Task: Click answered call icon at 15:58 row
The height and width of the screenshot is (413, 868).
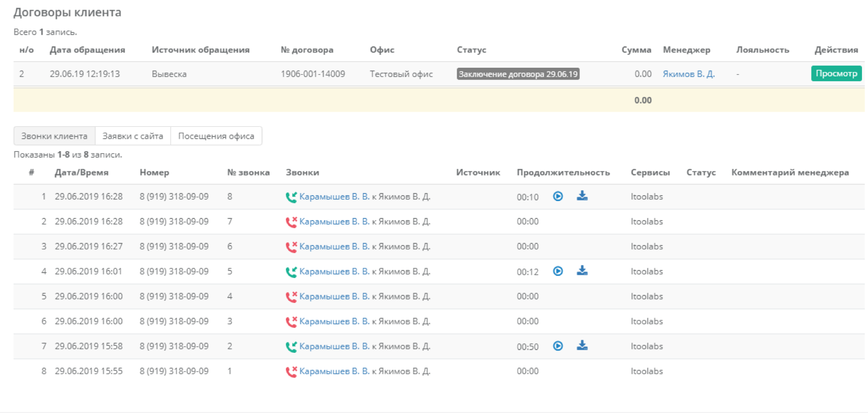Action: click(291, 346)
